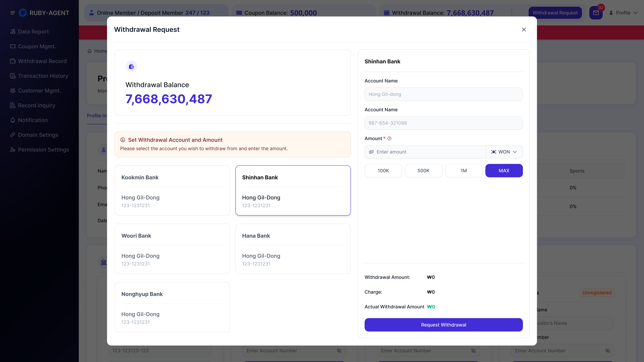Click the Coupon Mgmt. ticket icon
The image size is (644, 362).
[x=13, y=46]
